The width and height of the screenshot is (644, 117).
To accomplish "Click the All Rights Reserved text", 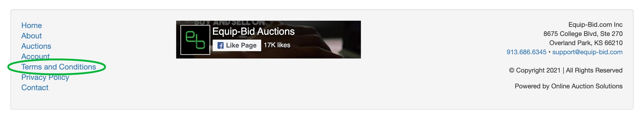I will 594,70.
